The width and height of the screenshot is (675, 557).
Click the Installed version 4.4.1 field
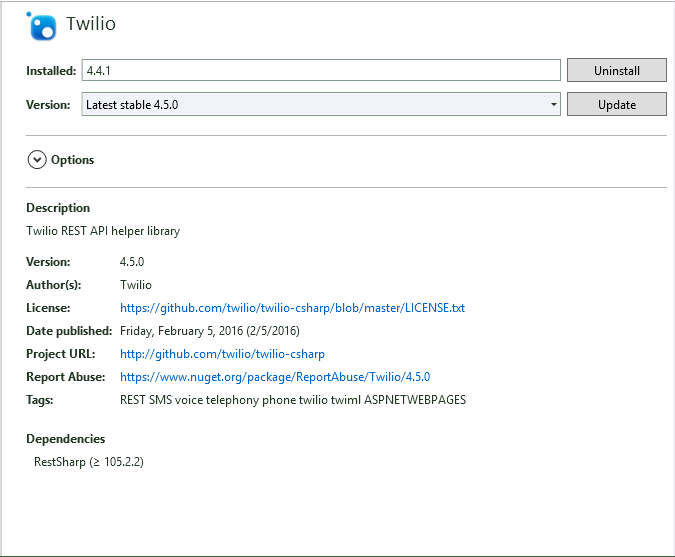pos(320,70)
